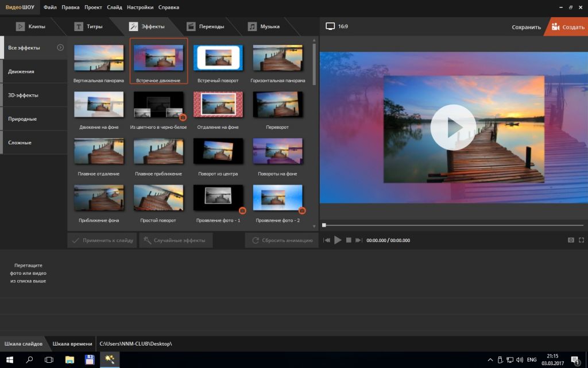
Task: Click the 16:9 aspect ratio monitor icon
Action: pyautogui.click(x=330, y=26)
